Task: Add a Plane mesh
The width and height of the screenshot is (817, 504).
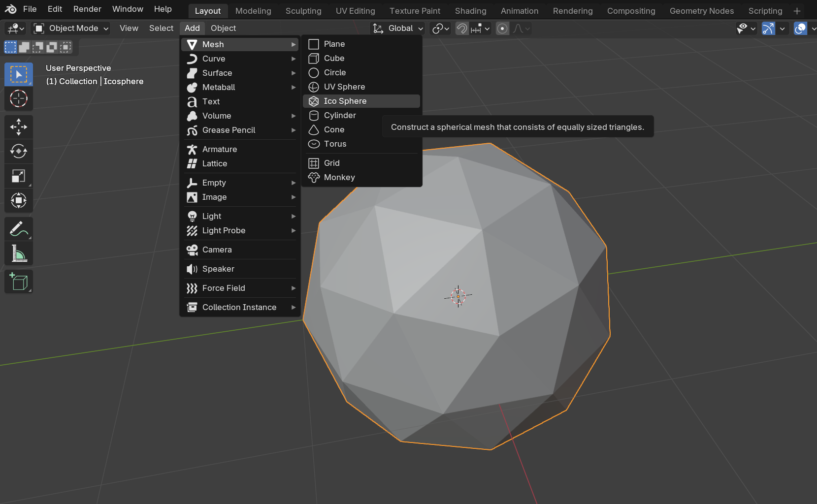Action: point(361,44)
